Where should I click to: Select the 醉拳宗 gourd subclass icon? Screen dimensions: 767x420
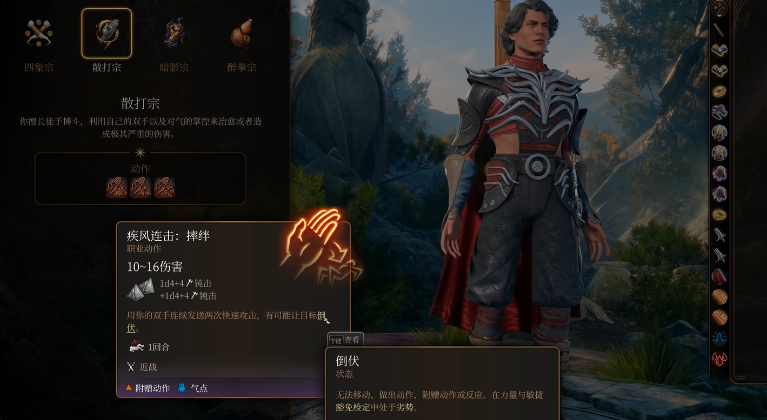[x=241, y=33]
